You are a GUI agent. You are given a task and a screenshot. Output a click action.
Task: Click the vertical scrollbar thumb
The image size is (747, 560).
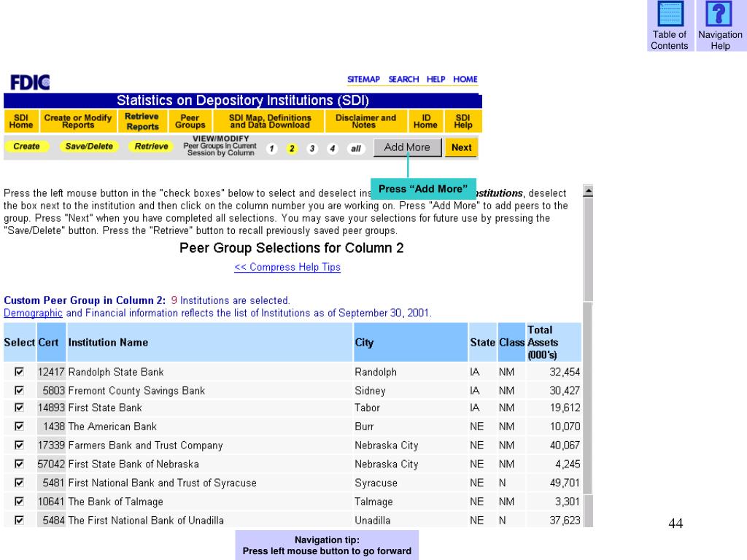point(588,249)
